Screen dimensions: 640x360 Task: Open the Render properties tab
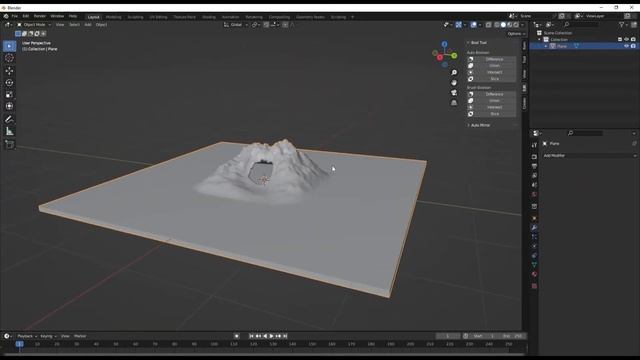pos(534,157)
